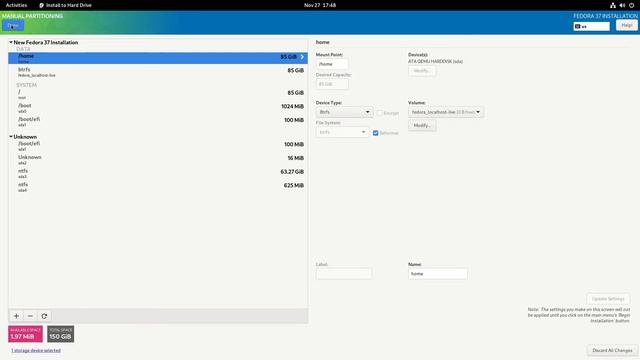Click Modify button under Volume

[422, 125]
